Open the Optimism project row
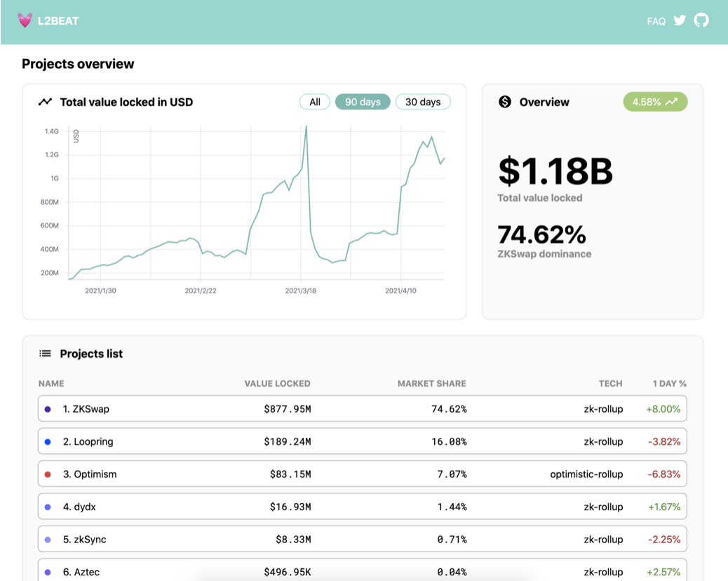The width and height of the screenshot is (728, 581). pos(362,474)
